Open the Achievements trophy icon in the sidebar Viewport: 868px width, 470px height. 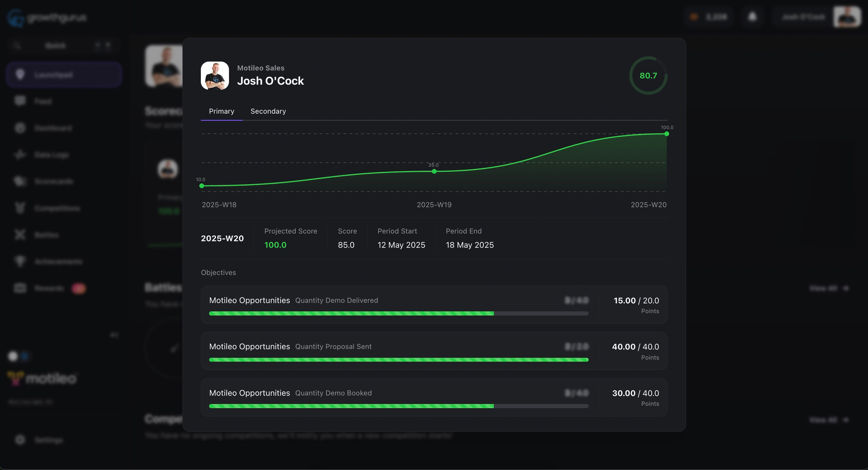(x=20, y=262)
